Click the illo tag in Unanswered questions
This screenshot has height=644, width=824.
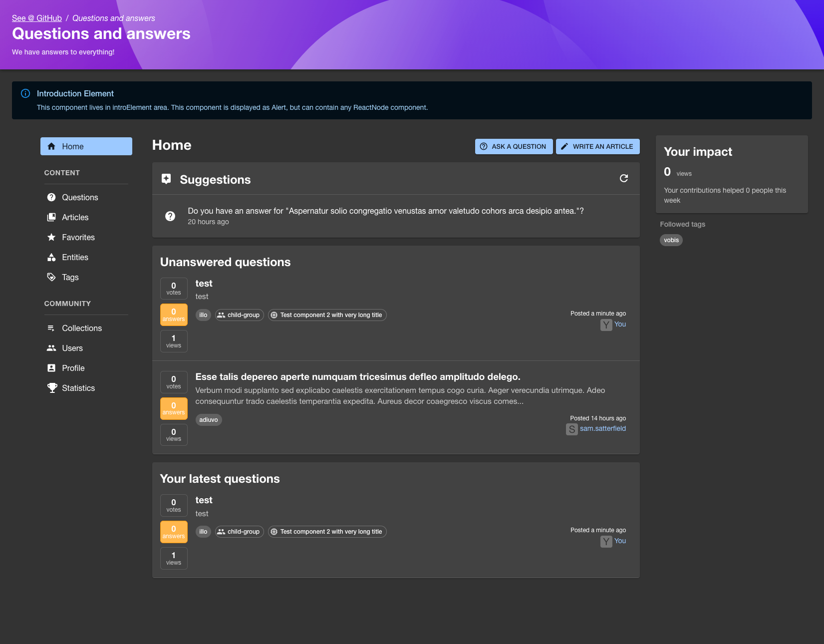(x=203, y=315)
